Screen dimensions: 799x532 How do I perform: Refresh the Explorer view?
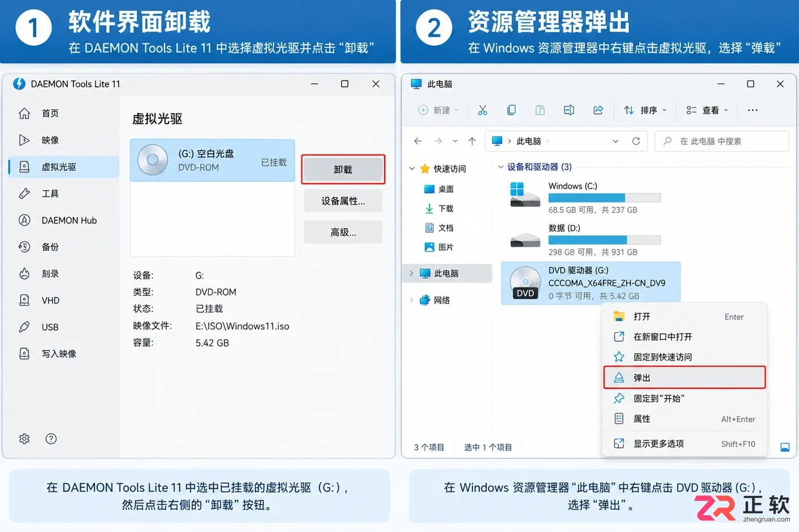point(636,141)
